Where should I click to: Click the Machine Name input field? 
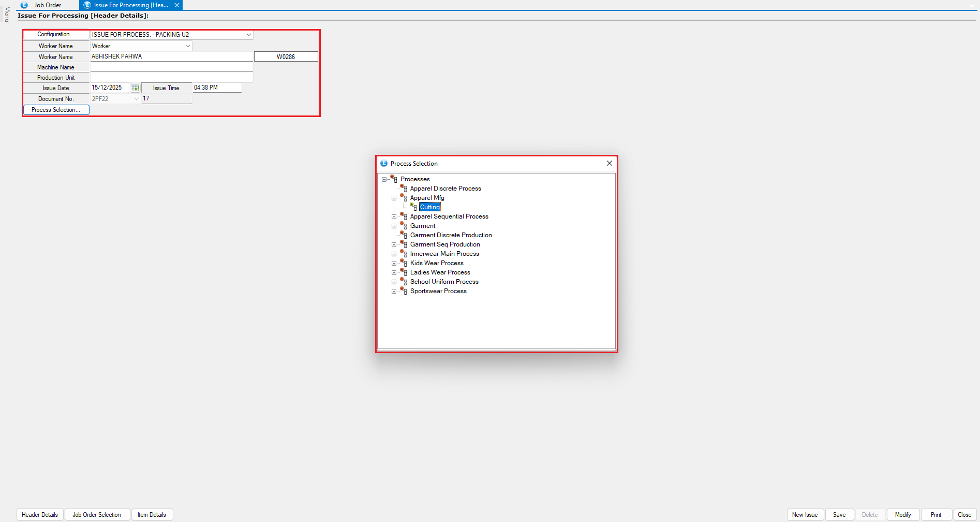pos(171,67)
